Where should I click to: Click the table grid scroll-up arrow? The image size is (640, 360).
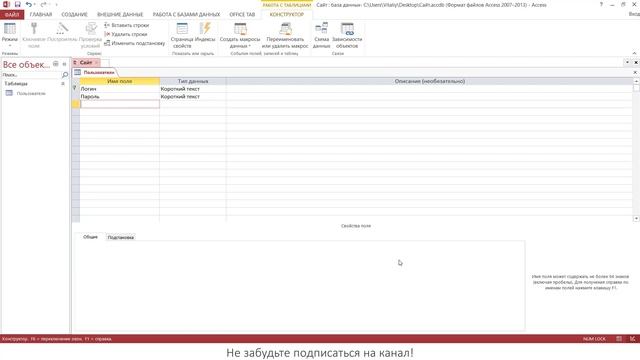point(636,81)
